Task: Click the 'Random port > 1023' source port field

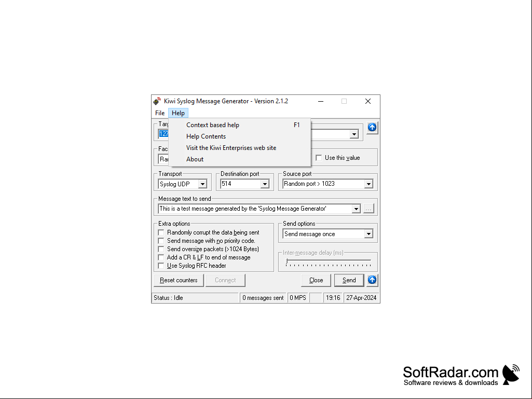Action: (x=324, y=184)
